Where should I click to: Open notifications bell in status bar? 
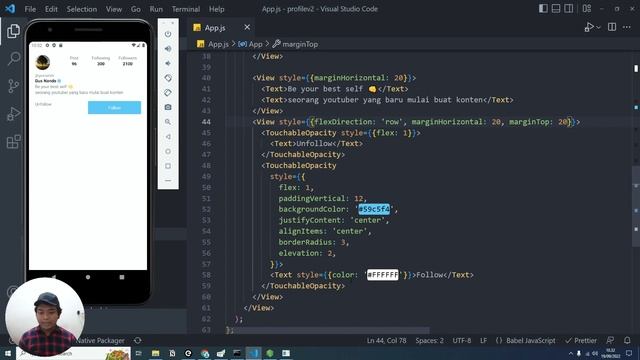627,340
